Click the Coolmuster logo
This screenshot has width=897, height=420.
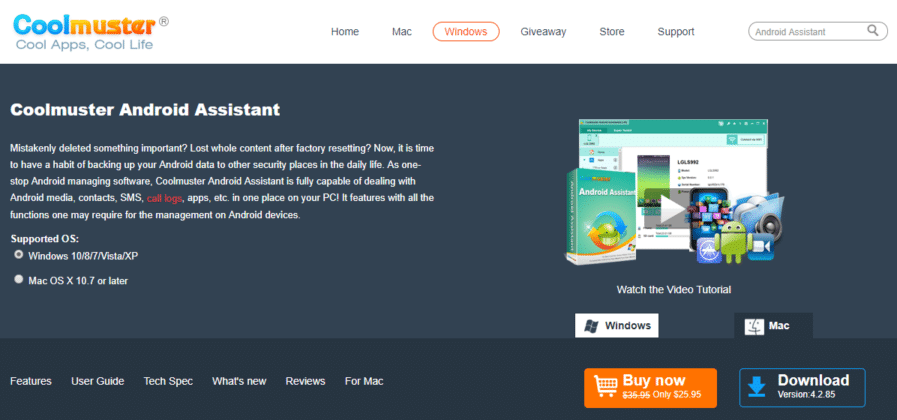coord(84,31)
